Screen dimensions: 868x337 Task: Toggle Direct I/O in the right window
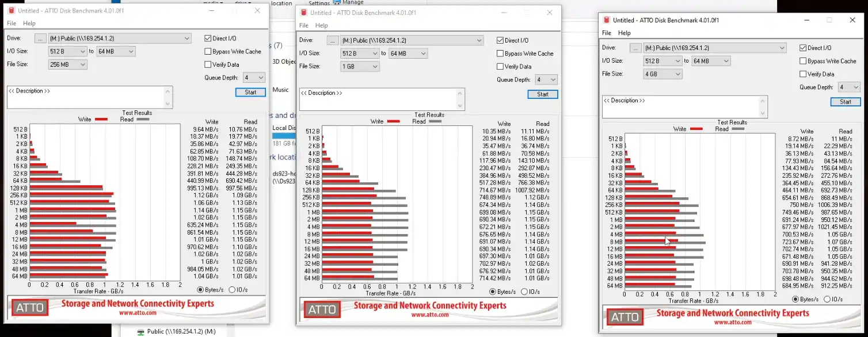pos(803,48)
